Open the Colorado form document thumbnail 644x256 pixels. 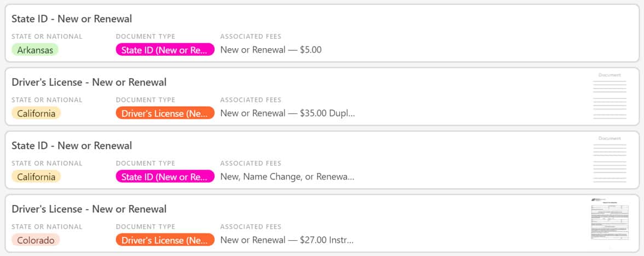(610, 219)
